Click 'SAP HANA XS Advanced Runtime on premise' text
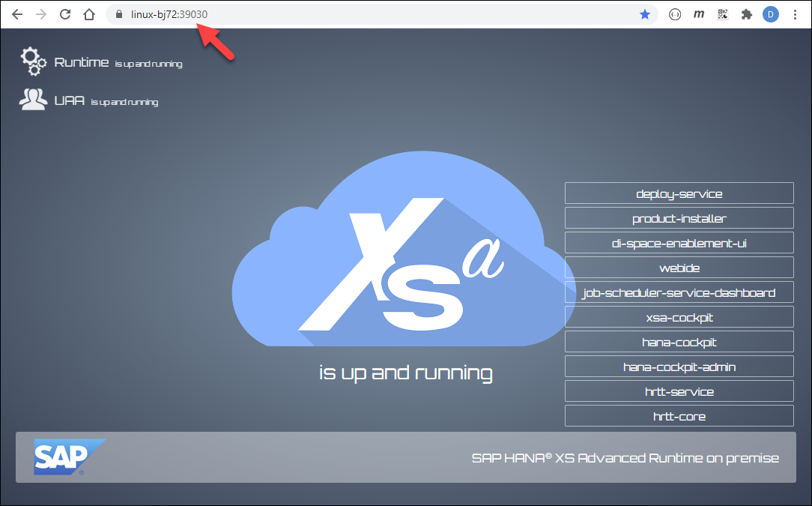Viewport: 812px width, 506px height. pyautogui.click(x=625, y=458)
